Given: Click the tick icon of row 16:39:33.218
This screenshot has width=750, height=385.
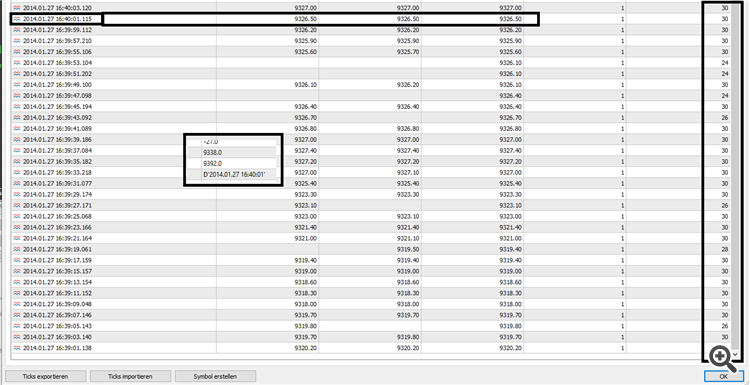Looking at the screenshot, I should tap(18, 173).
